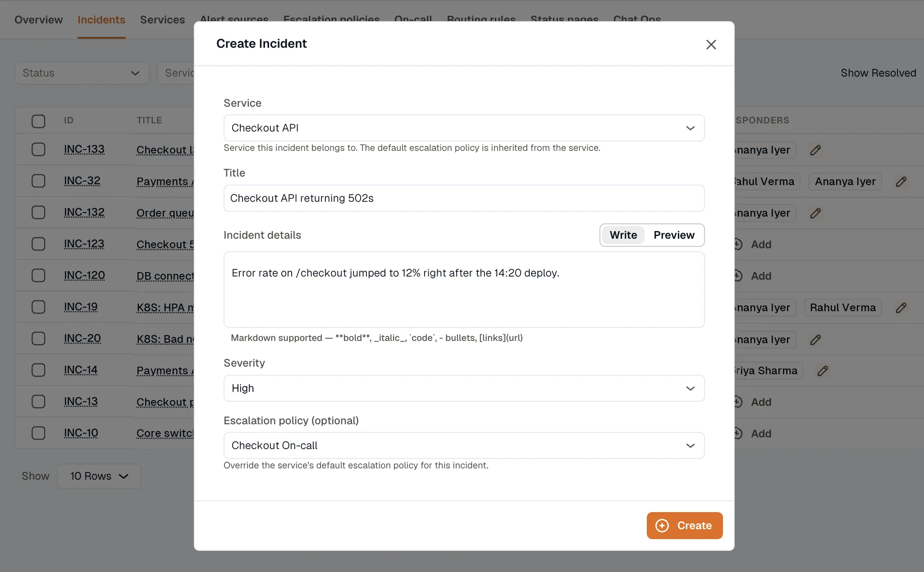Edit responders pencil icon for INC-19
This screenshot has width=924, height=572.
point(901,308)
